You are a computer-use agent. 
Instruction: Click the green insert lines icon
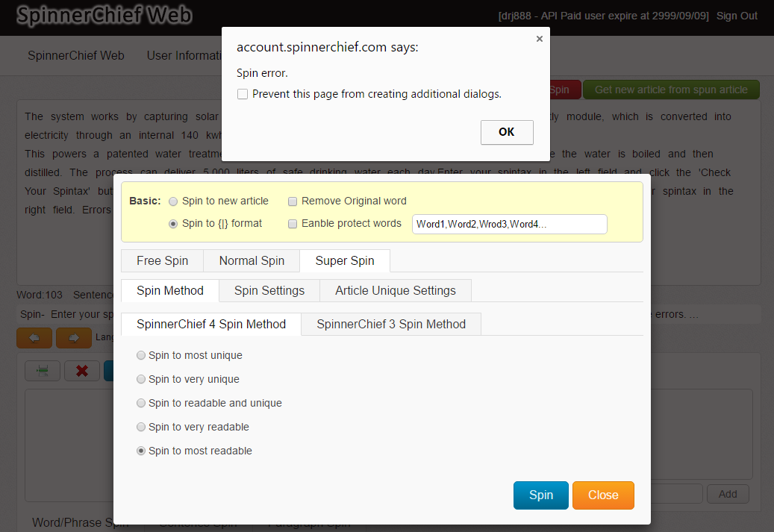[43, 371]
